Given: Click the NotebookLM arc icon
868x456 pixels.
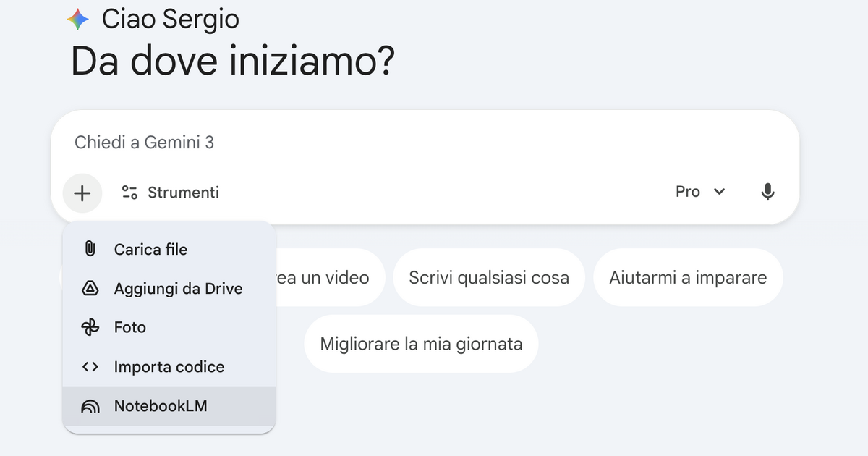Looking at the screenshot, I should click(x=90, y=406).
